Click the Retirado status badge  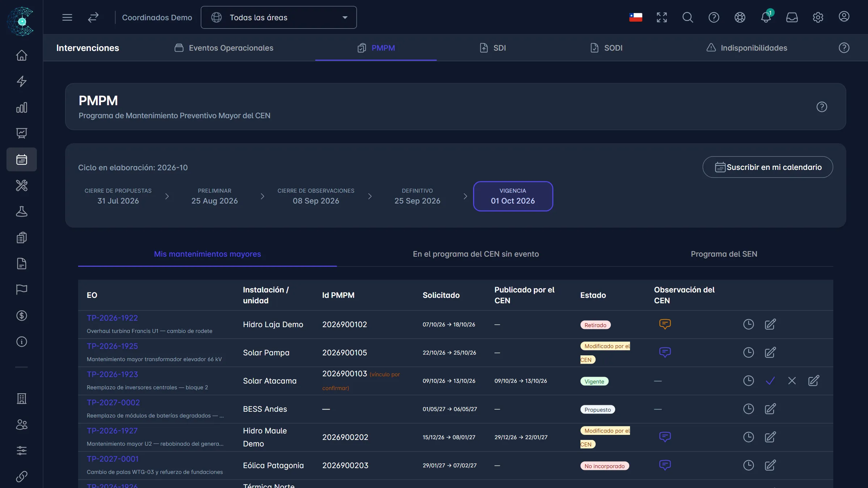click(x=595, y=325)
